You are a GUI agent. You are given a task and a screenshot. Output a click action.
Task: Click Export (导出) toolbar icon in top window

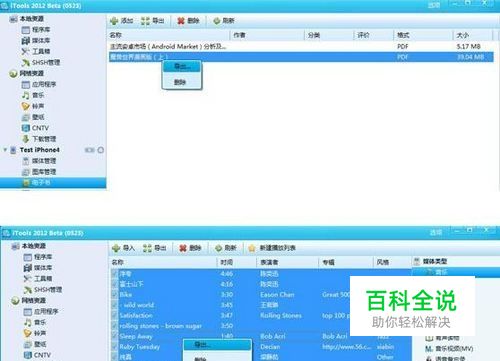click(x=145, y=21)
